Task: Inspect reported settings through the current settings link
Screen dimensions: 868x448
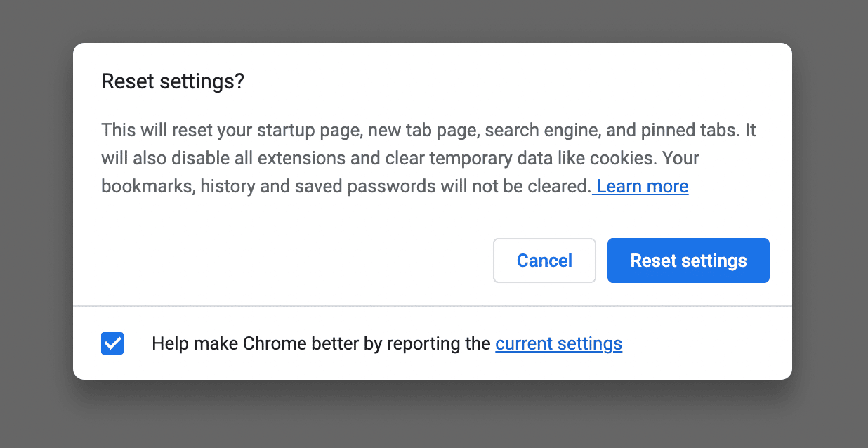Action: (x=558, y=343)
